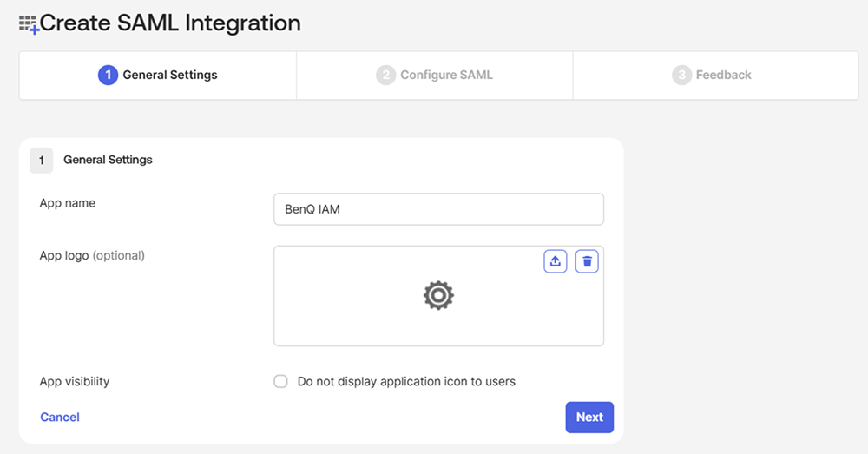This screenshot has height=454, width=868.
Task: Click the Create SAML Integration heading
Action: pos(170,23)
